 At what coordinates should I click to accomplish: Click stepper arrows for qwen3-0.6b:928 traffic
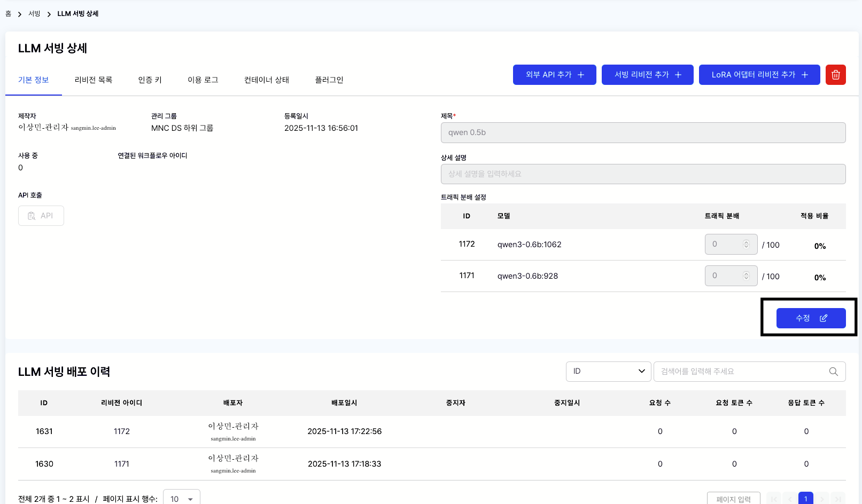click(746, 276)
